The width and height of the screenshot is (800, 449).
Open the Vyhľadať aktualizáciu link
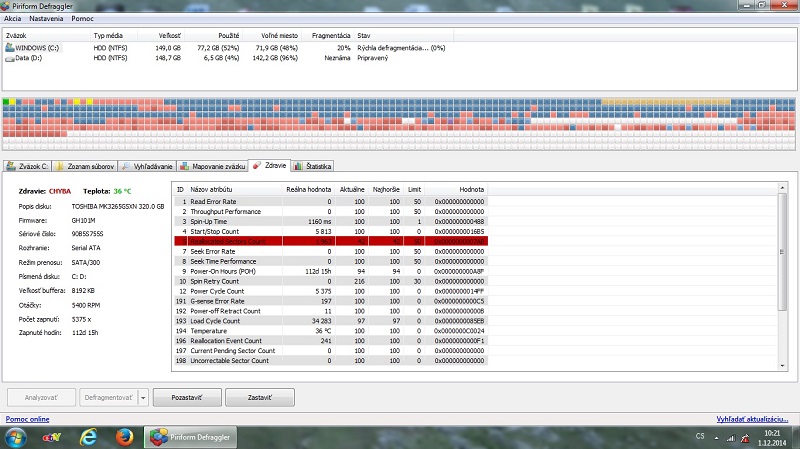pyautogui.click(x=752, y=419)
